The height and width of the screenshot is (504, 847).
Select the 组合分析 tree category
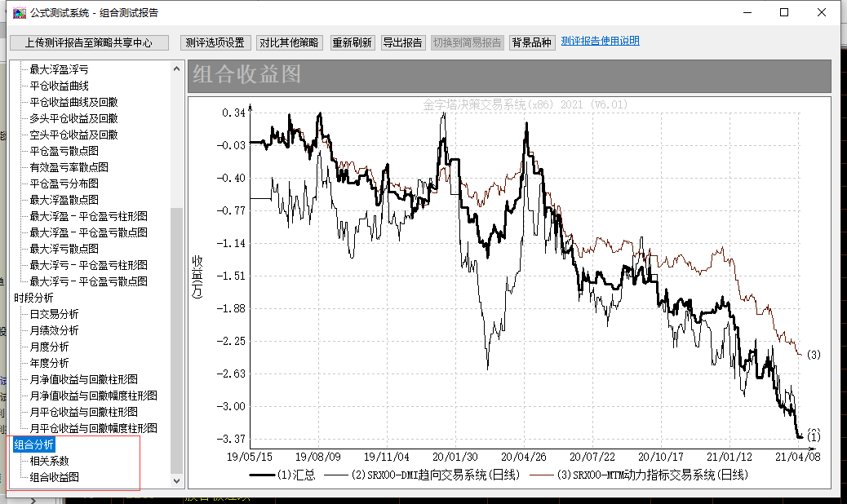pyautogui.click(x=33, y=444)
